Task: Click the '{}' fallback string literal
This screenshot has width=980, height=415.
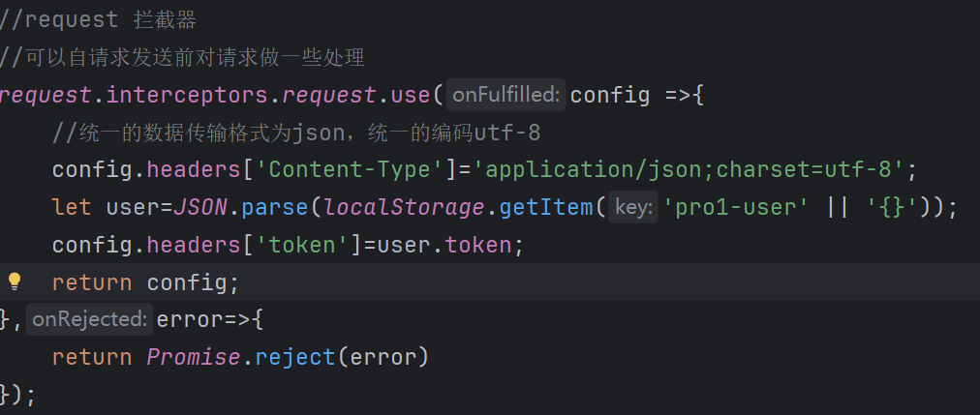Action: click(x=892, y=207)
